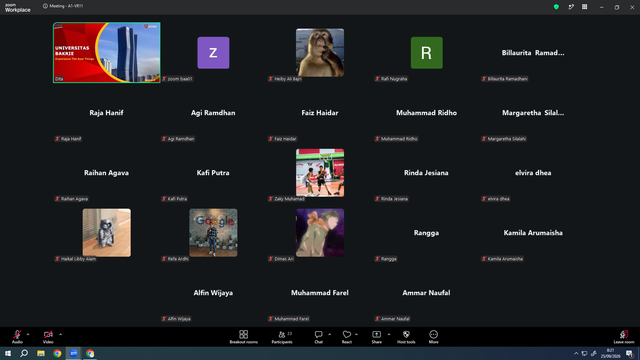
Task: Select Rafi Nugraha's green R avatar
Action: (427, 53)
